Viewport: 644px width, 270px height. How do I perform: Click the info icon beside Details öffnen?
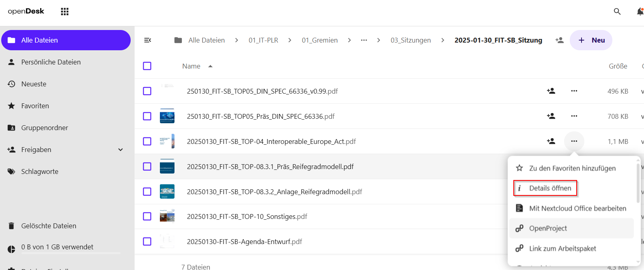pyautogui.click(x=519, y=188)
